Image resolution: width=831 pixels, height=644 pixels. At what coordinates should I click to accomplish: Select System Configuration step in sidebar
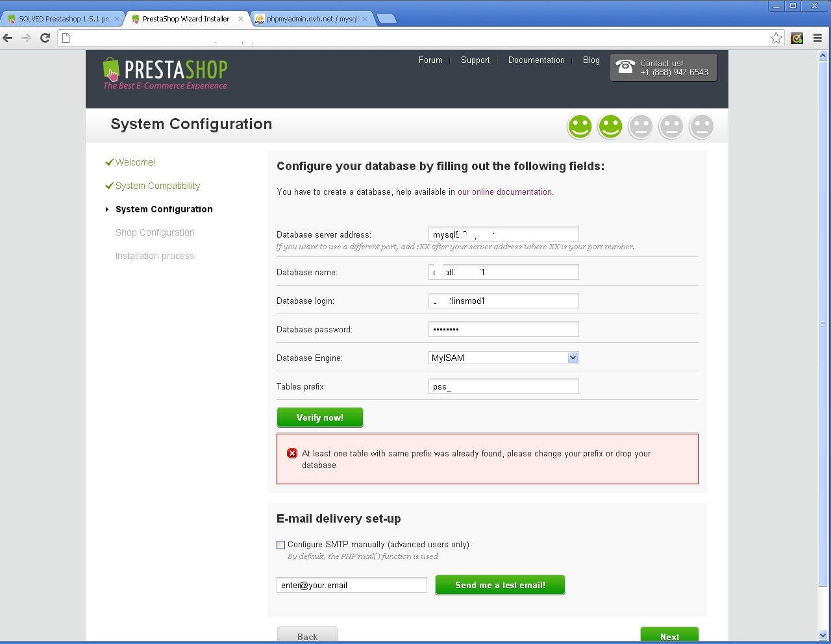tap(164, 209)
